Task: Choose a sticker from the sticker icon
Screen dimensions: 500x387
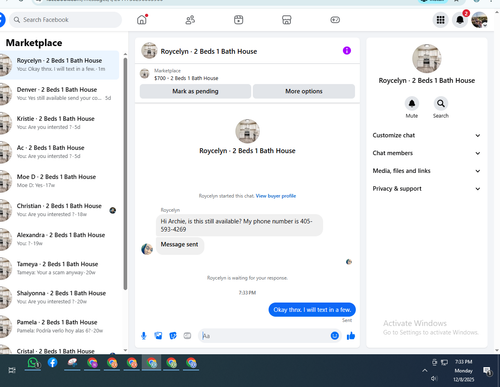Action: [173, 336]
